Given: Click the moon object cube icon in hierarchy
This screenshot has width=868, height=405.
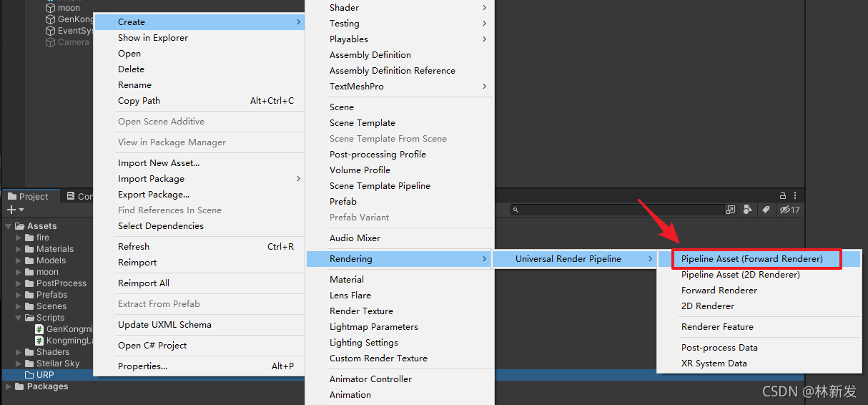Looking at the screenshot, I should pyautogui.click(x=50, y=8).
